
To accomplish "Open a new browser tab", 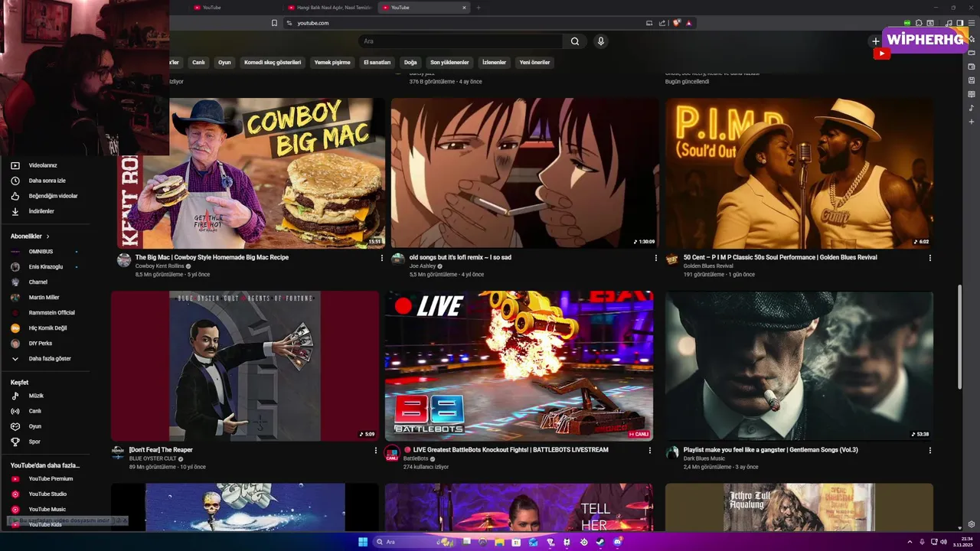I will tap(479, 8).
